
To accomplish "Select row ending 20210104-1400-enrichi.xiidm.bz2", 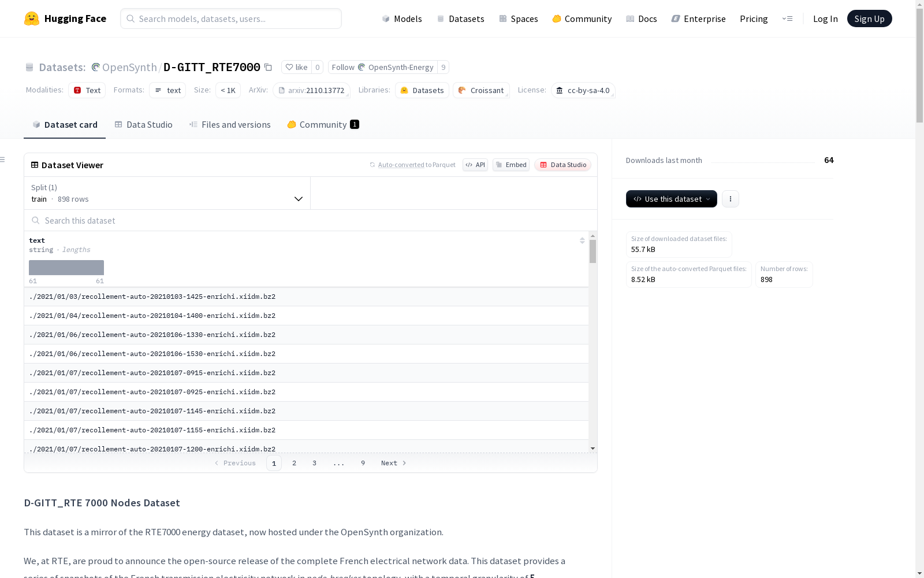I will tap(306, 316).
